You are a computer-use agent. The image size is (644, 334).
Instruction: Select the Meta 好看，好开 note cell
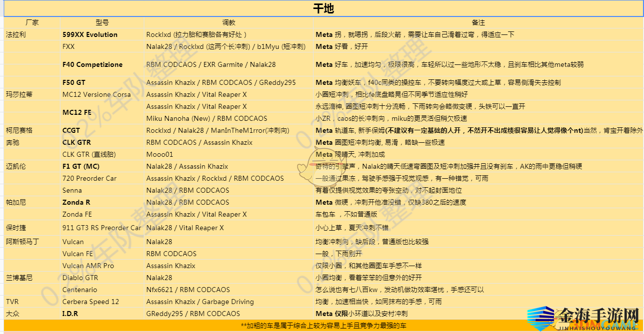point(478,46)
